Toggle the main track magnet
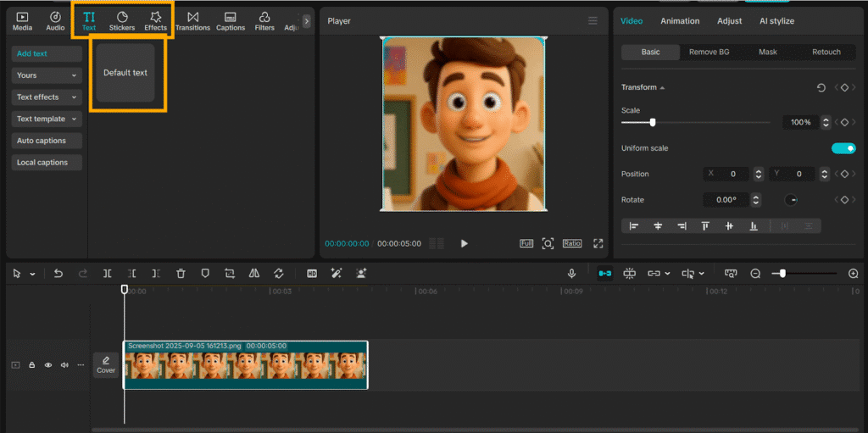This screenshot has width=868, height=433. click(x=604, y=274)
